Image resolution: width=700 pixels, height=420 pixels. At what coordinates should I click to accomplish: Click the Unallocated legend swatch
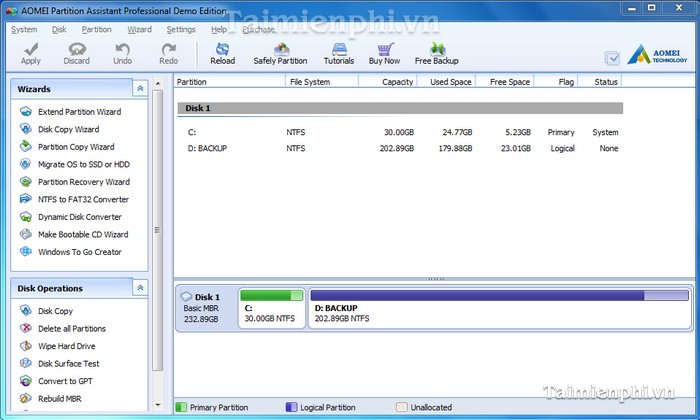(x=401, y=407)
